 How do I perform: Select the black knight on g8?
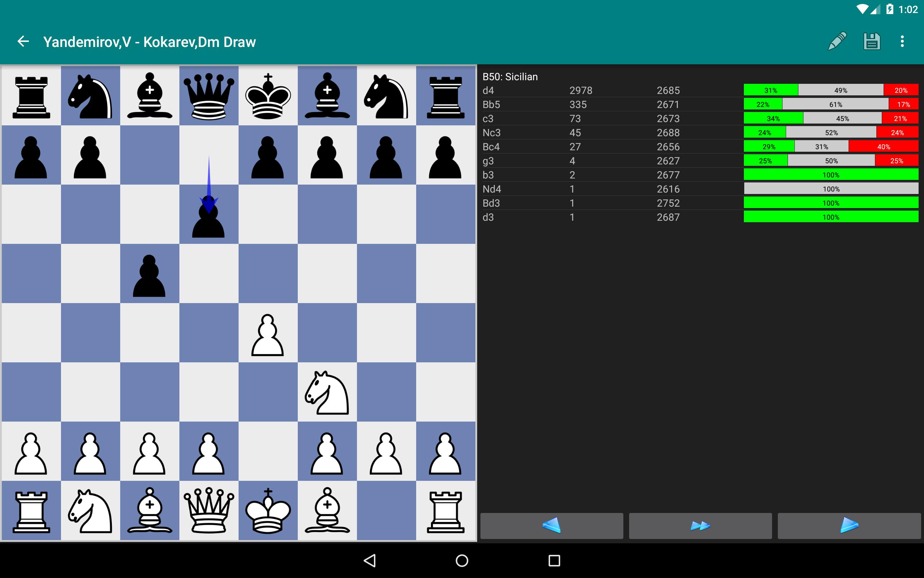click(387, 96)
